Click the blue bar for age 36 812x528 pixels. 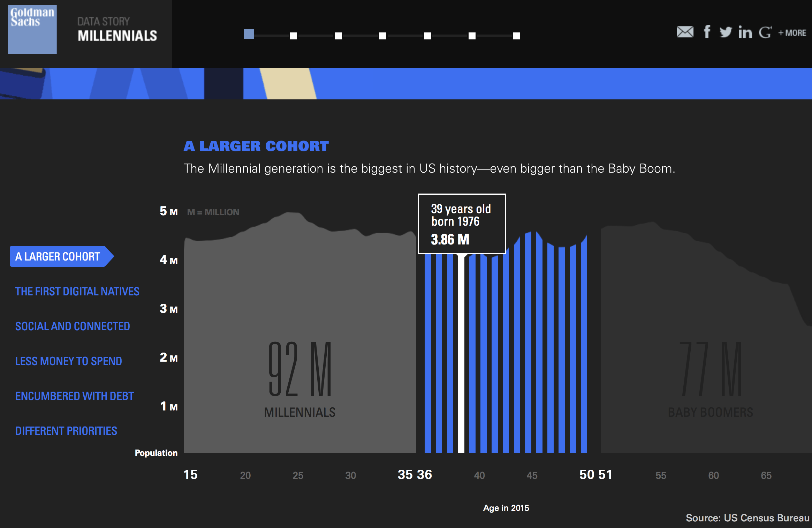tap(428, 353)
